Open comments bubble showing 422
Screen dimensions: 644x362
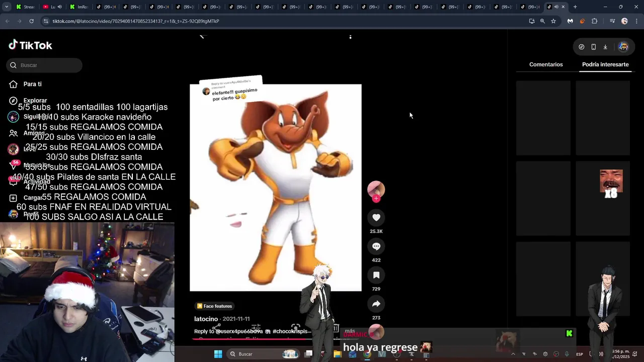[376, 246]
